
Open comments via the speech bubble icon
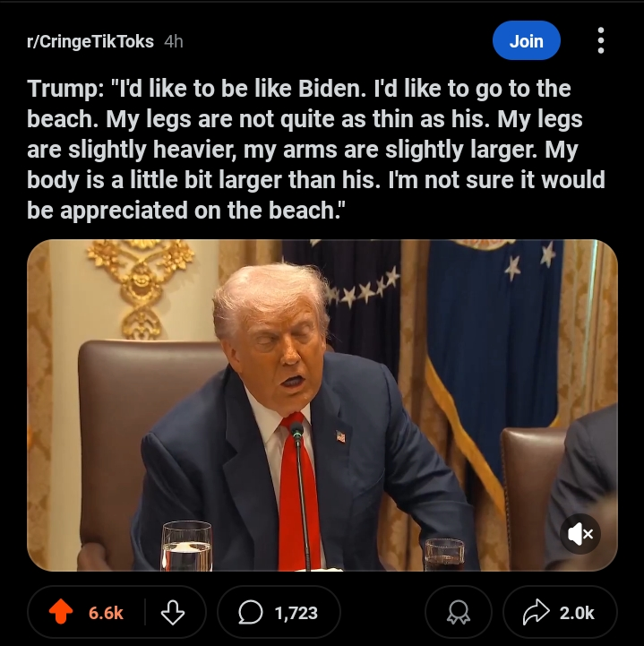click(x=251, y=613)
